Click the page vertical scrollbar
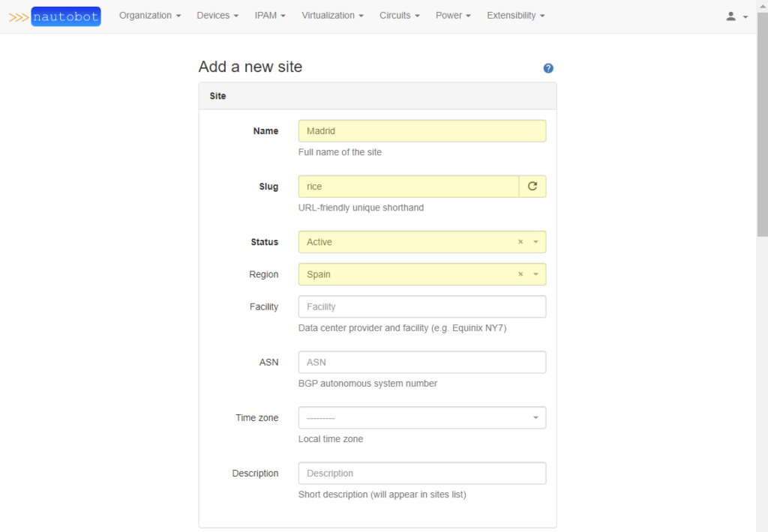 tap(763, 125)
